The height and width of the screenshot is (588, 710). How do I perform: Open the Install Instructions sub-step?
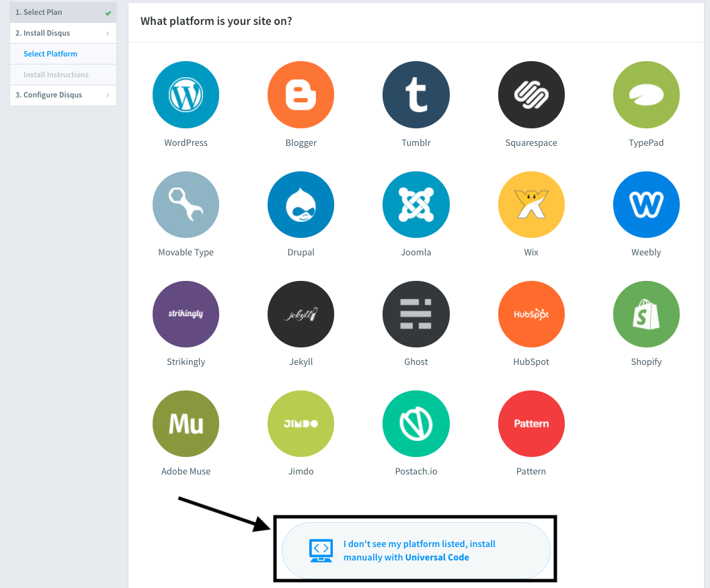click(x=63, y=75)
